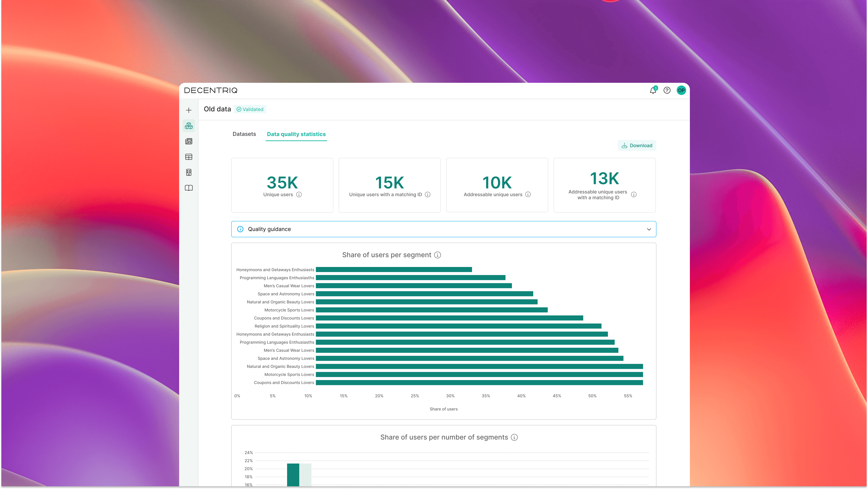Click the Religion and Spirituality Lovers bar
Screen dimensions: 868x489
point(458,326)
